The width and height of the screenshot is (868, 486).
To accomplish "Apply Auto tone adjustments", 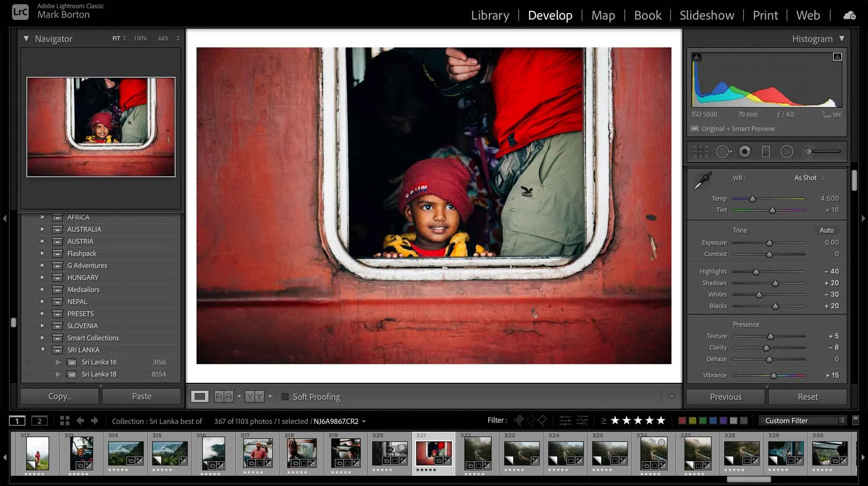I will (826, 230).
